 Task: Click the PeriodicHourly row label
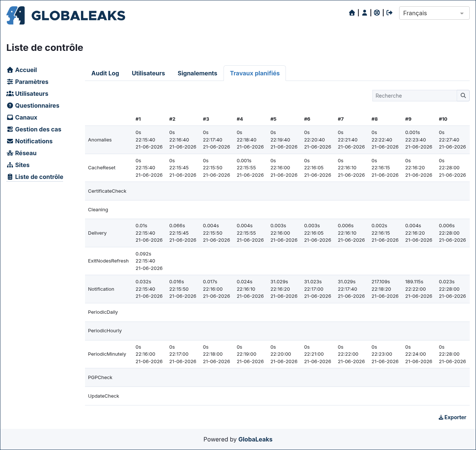[105, 331]
